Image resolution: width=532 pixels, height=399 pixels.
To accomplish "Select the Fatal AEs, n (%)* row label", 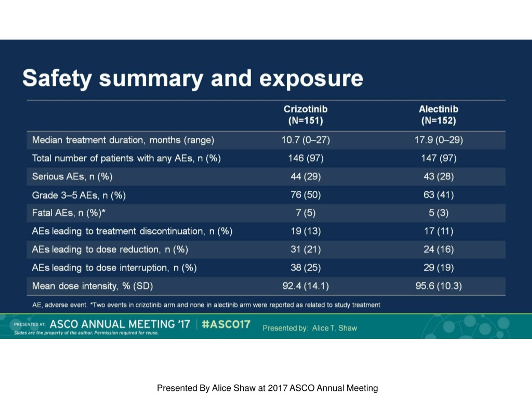I will click(x=69, y=213).
